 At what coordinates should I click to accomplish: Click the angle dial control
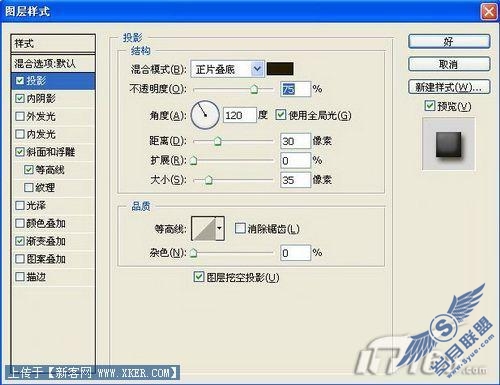pyautogui.click(x=205, y=115)
